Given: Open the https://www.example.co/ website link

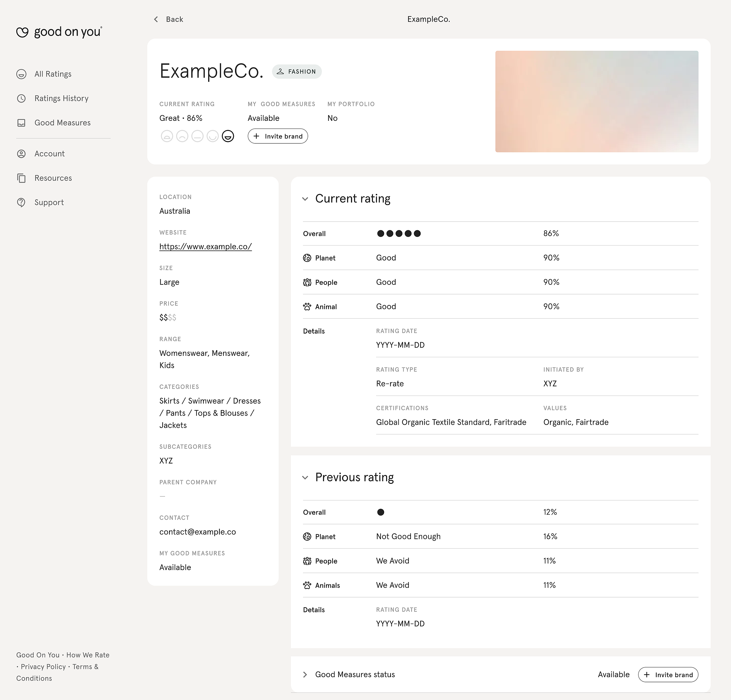Looking at the screenshot, I should pyautogui.click(x=206, y=246).
